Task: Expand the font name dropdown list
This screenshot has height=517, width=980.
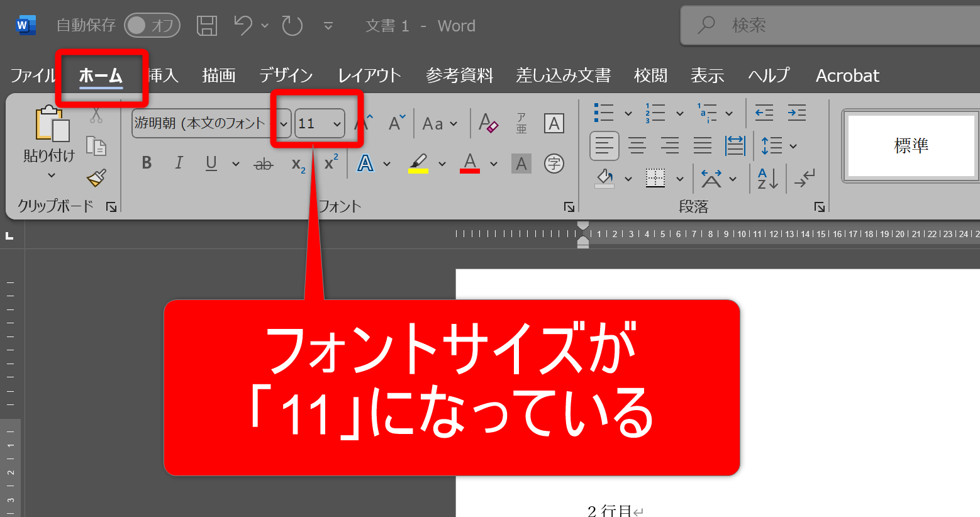Action: click(x=284, y=124)
